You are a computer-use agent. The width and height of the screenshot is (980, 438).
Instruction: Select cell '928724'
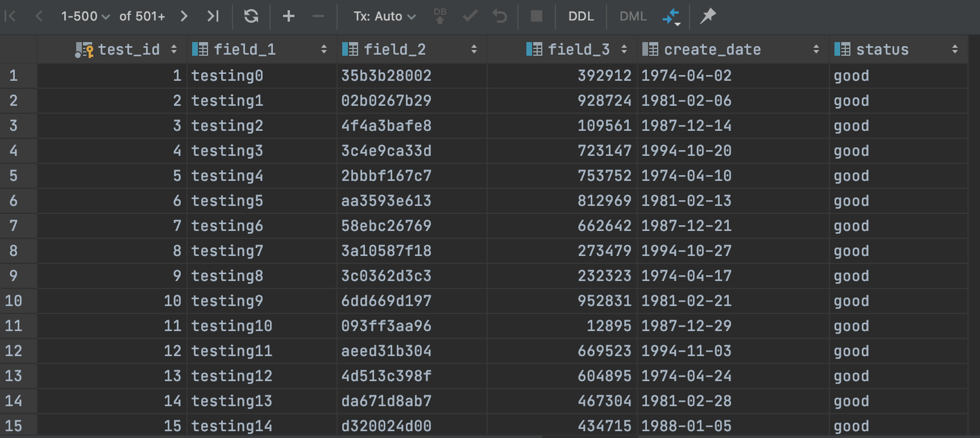[562, 101]
